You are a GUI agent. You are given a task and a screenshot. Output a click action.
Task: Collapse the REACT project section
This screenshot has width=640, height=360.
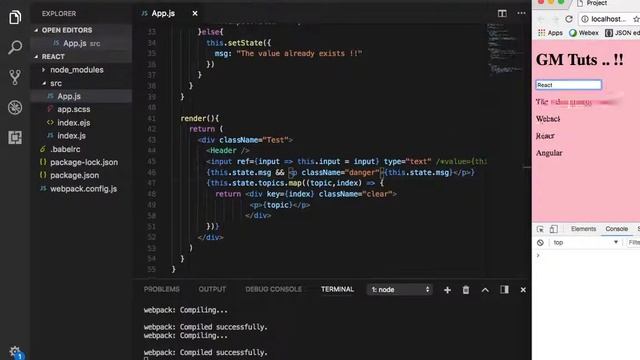pyautogui.click(x=53, y=57)
